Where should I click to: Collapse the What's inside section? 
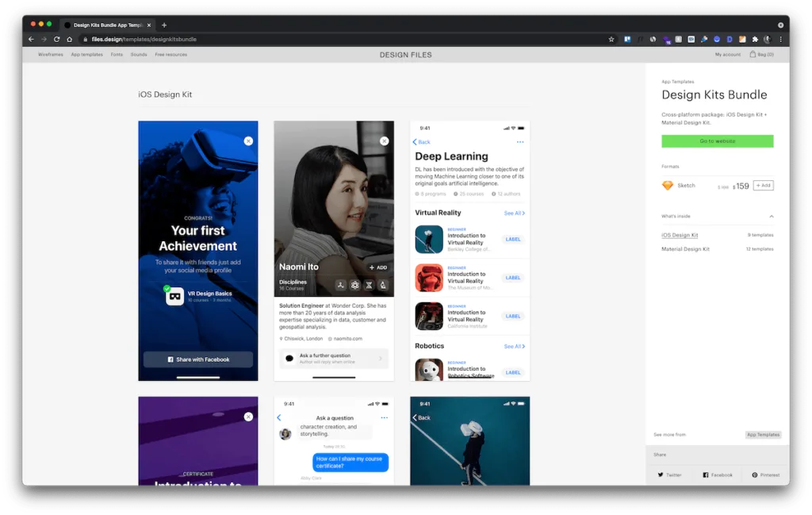tap(772, 217)
